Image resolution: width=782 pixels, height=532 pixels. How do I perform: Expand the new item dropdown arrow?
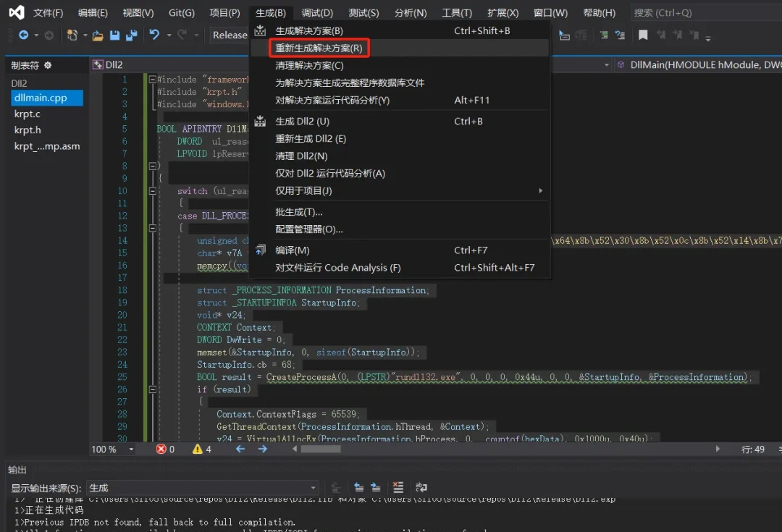point(85,35)
